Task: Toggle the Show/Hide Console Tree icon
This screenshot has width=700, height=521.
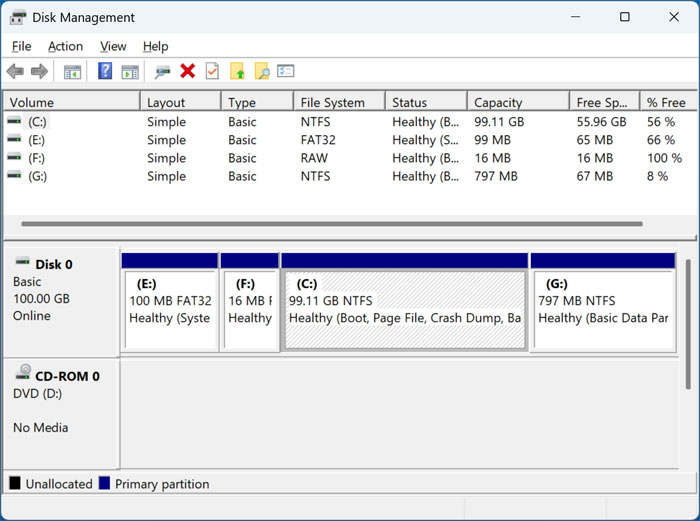Action: pyautogui.click(x=72, y=71)
